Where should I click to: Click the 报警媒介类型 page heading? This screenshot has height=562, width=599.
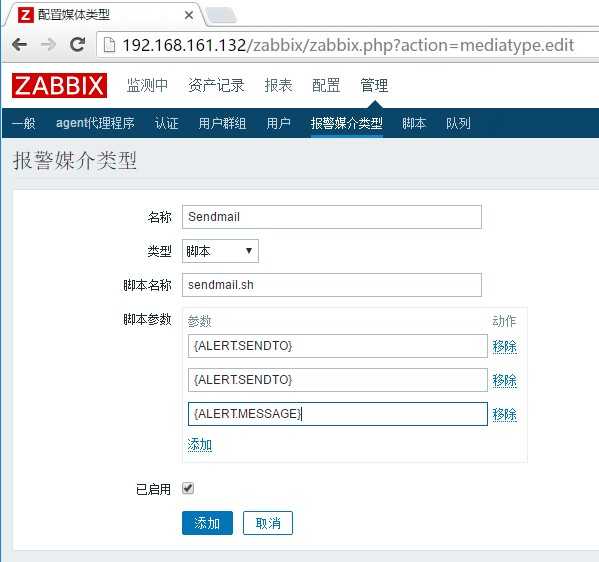(x=74, y=160)
